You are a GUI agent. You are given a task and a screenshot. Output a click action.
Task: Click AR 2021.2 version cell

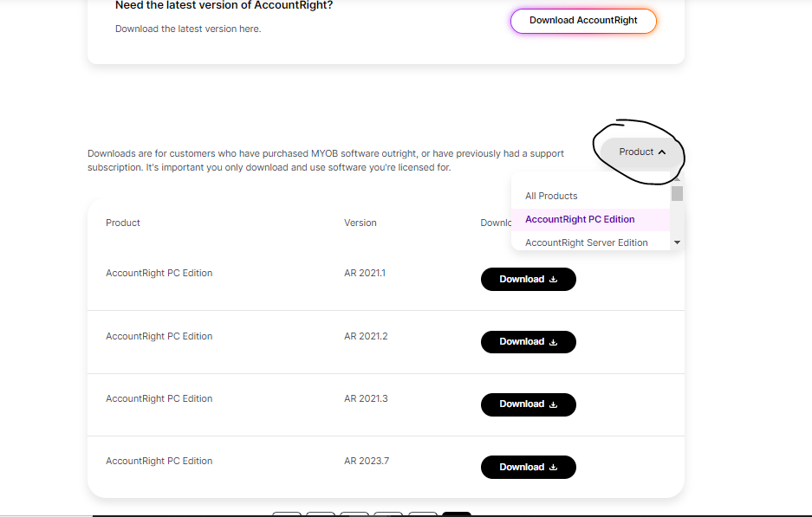366,336
